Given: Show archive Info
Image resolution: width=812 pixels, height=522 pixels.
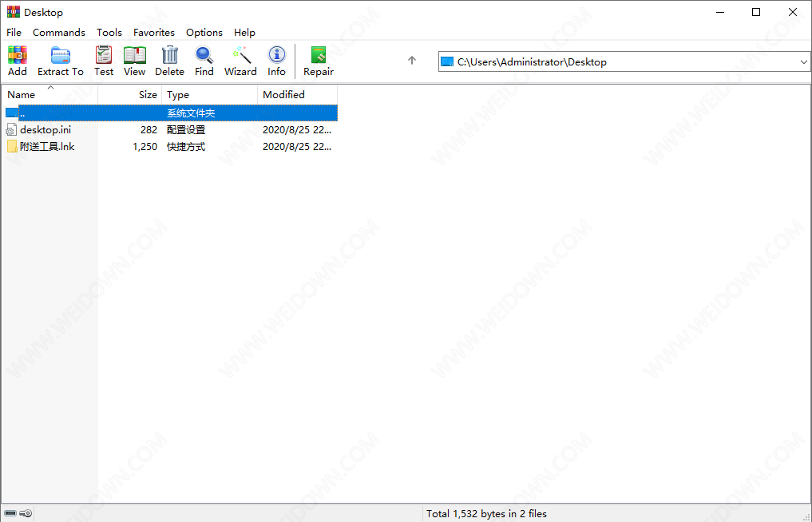Looking at the screenshot, I should coord(276,55).
